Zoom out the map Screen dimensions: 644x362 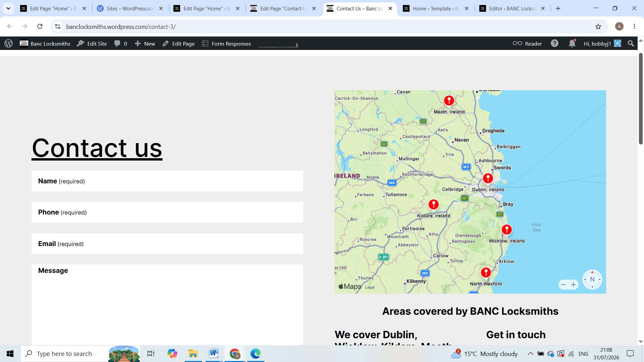(x=563, y=285)
